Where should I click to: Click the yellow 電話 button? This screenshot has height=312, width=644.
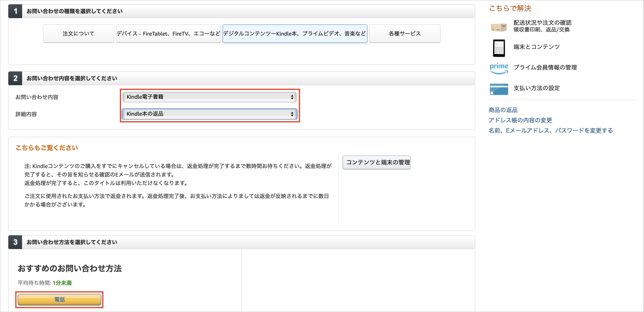tap(59, 299)
